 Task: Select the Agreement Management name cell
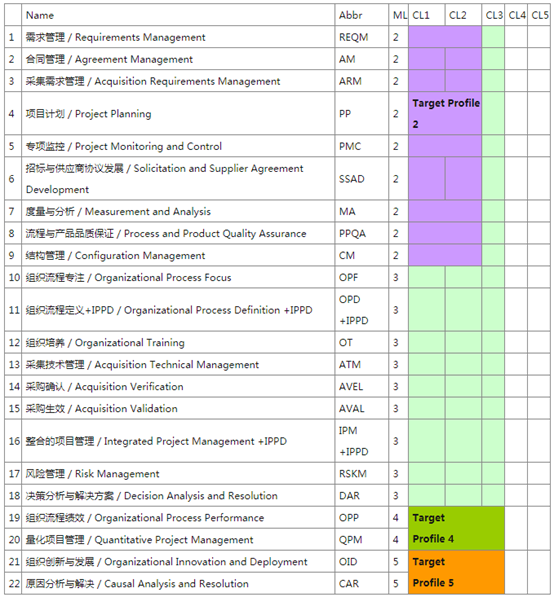[x=178, y=59]
